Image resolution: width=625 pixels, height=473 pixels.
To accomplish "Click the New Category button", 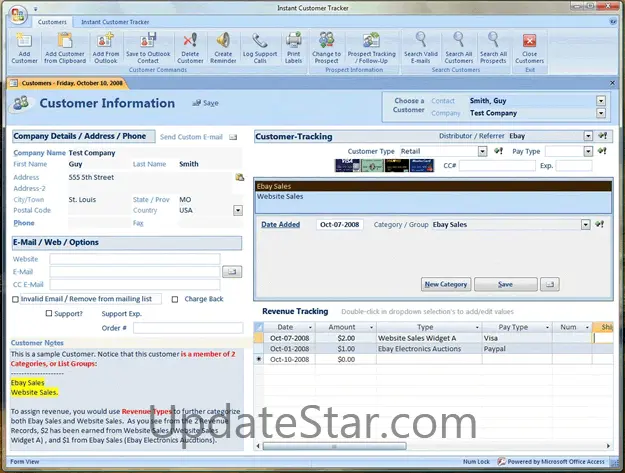I will click(x=446, y=284).
